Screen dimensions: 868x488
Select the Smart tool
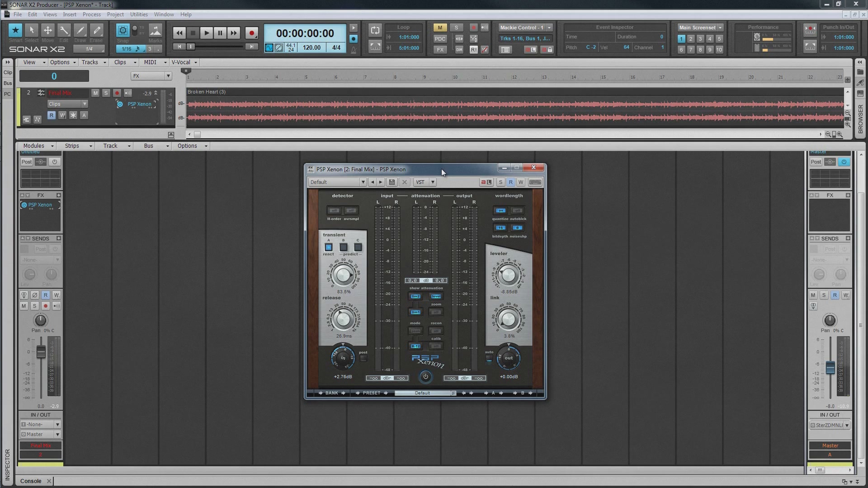click(x=15, y=30)
